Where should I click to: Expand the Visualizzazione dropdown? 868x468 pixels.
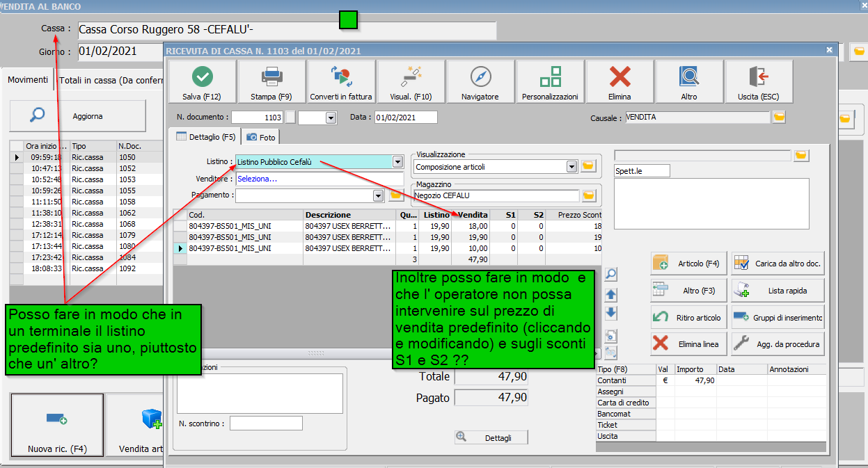(x=572, y=166)
